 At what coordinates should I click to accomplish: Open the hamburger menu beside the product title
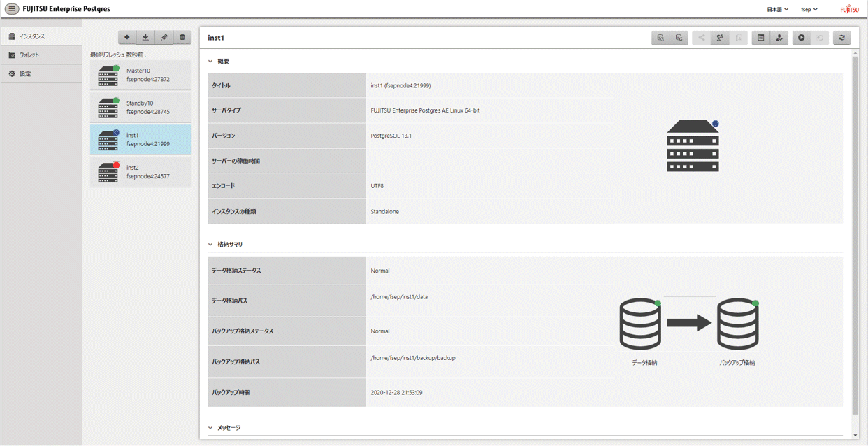[11, 9]
